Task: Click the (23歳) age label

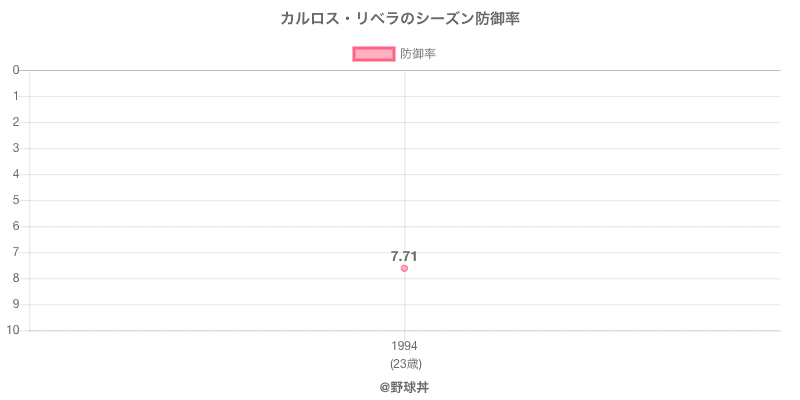Action: [405, 364]
